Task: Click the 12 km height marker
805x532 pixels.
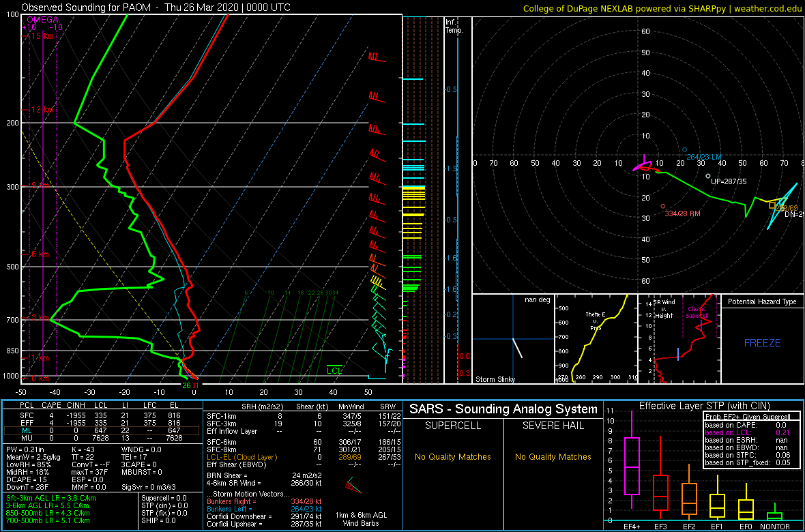Action: pyautogui.click(x=41, y=110)
